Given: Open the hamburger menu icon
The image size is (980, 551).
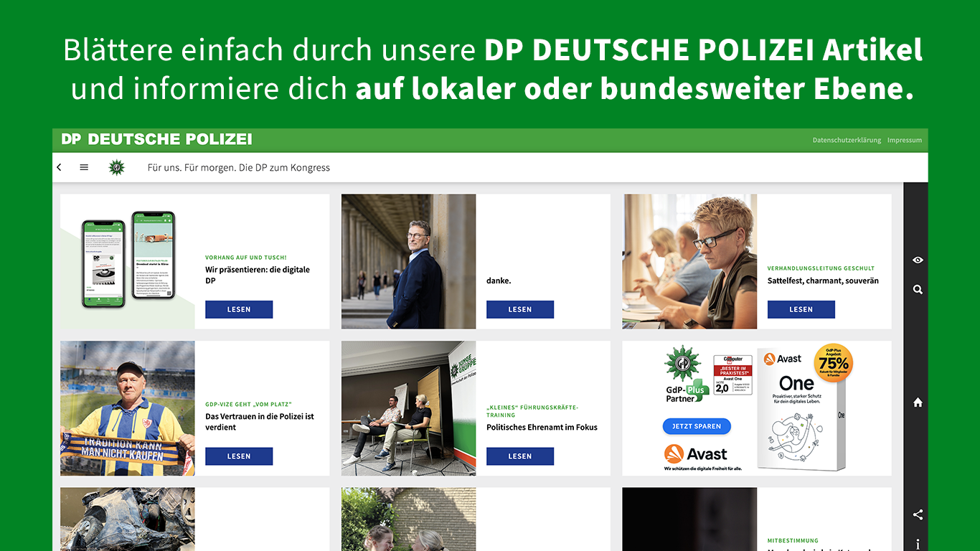Looking at the screenshot, I should [84, 167].
